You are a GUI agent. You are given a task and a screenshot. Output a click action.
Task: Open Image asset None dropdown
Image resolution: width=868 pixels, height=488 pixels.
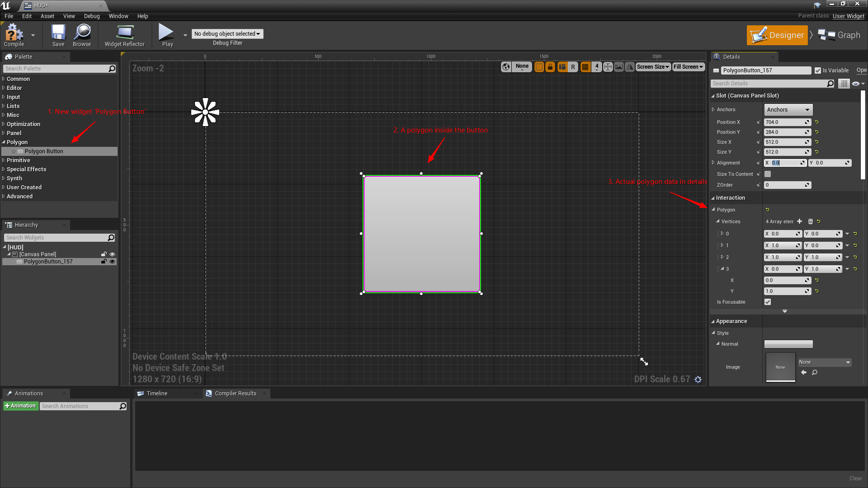click(825, 362)
